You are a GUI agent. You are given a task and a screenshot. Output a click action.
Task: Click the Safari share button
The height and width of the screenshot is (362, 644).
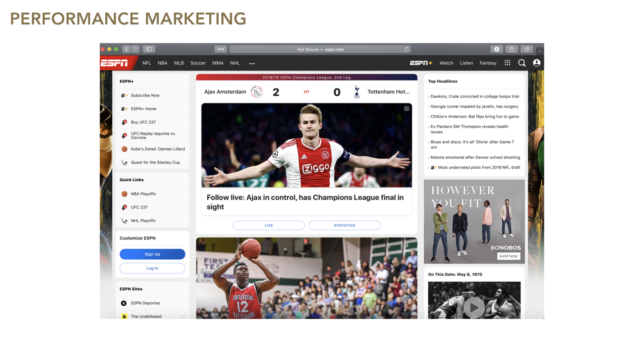pos(512,49)
